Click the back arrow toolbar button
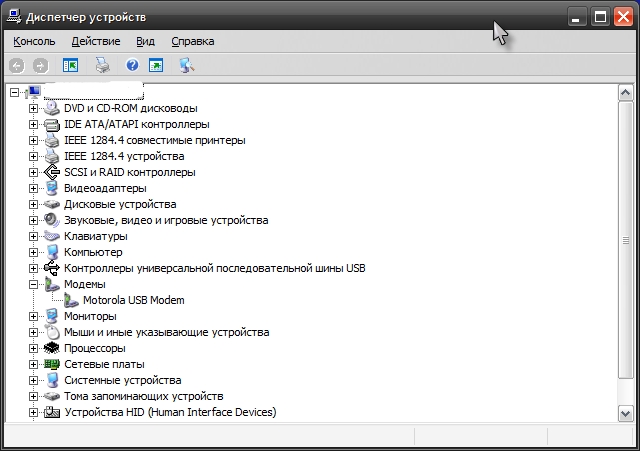This screenshot has width=640, height=451. click(17, 66)
